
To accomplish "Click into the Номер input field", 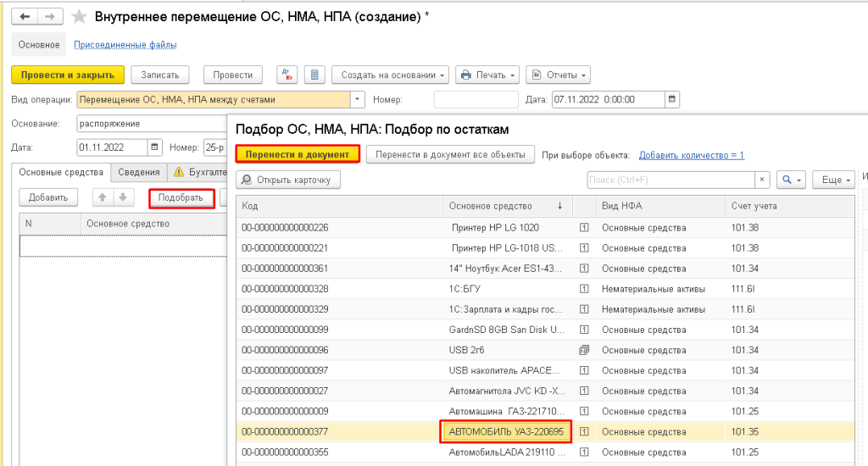I will click(x=469, y=99).
